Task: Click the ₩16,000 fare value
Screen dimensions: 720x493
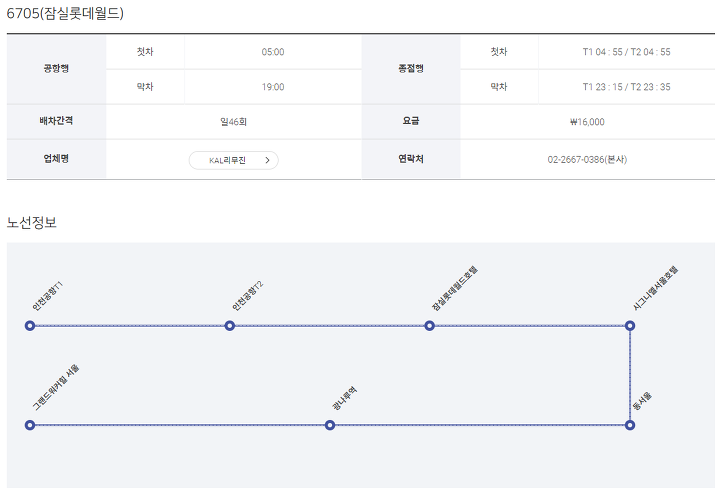Action: [x=587, y=122]
